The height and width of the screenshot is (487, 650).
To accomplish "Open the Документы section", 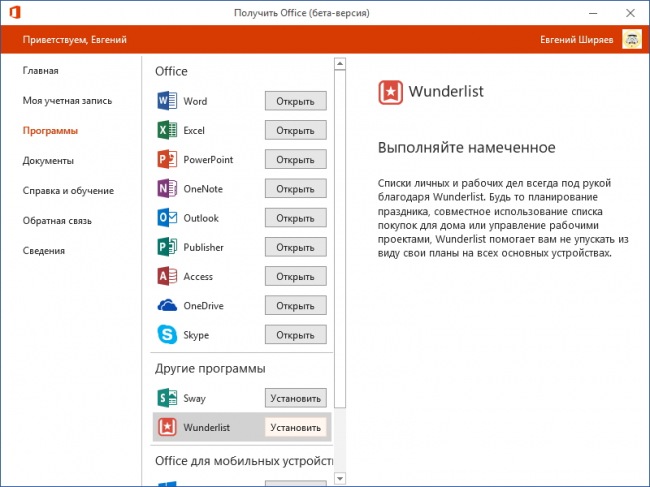I will point(48,160).
